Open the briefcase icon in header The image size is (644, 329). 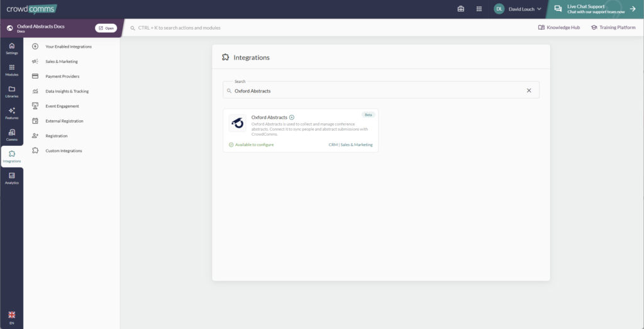tap(461, 9)
